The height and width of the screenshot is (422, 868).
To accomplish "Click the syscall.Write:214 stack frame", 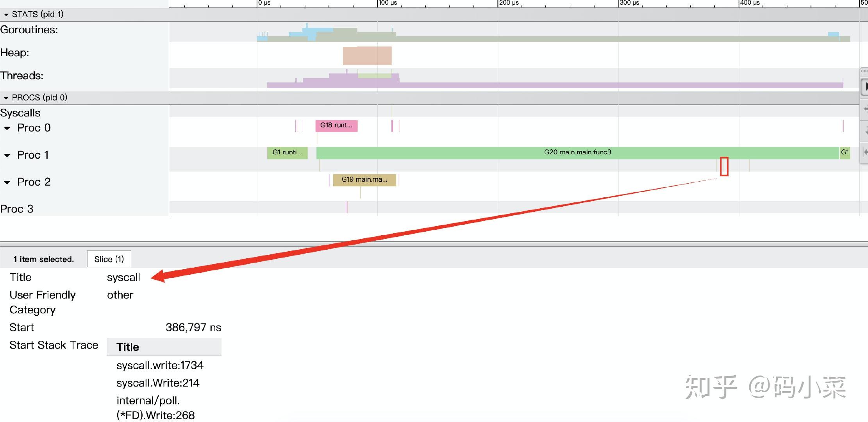I will point(158,383).
